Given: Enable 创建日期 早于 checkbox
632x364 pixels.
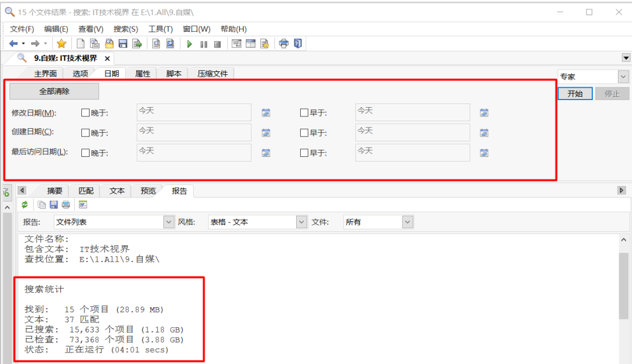Looking at the screenshot, I should [x=304, y=133].
